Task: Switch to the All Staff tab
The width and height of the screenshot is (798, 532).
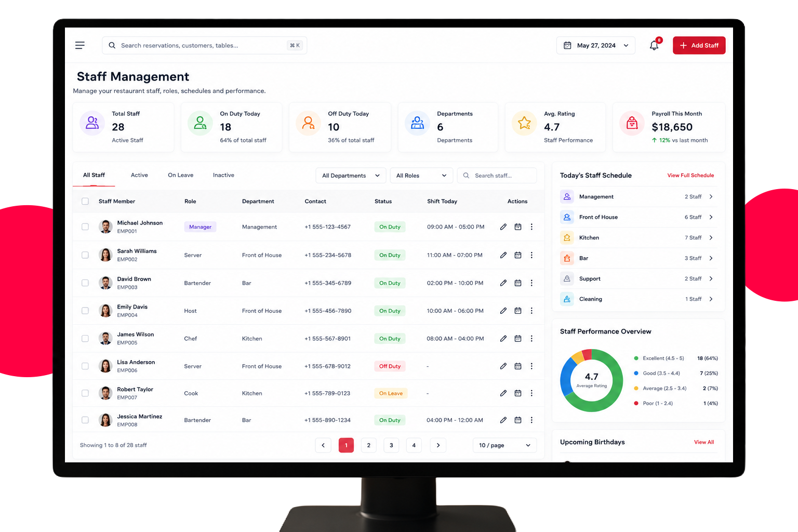Action: click(94, 175)
